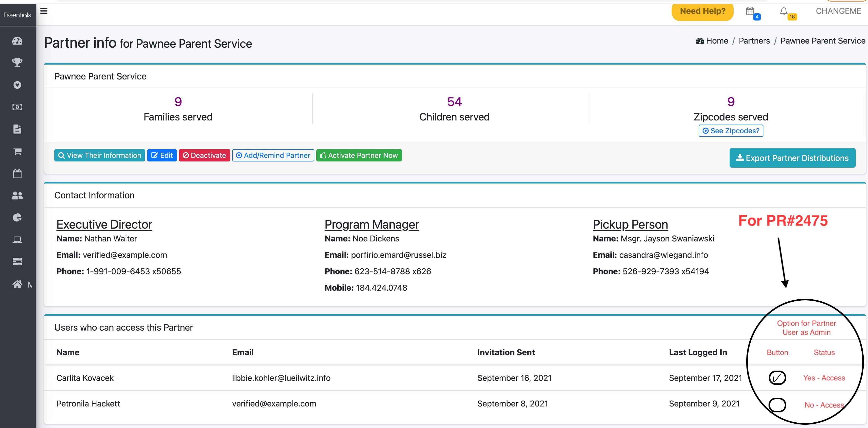This screenshot has width=868, height=428.
Task: Toggle admin checkbox for Carlita Kovacek
Action: 777,378
